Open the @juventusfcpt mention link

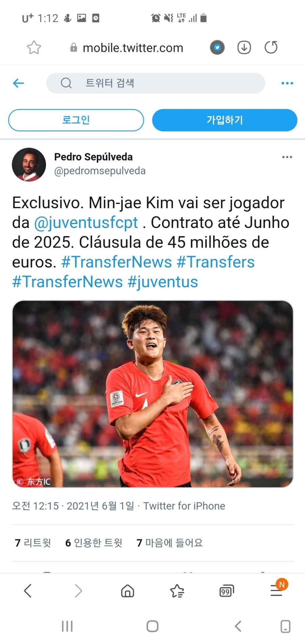[x=86, y=223]
